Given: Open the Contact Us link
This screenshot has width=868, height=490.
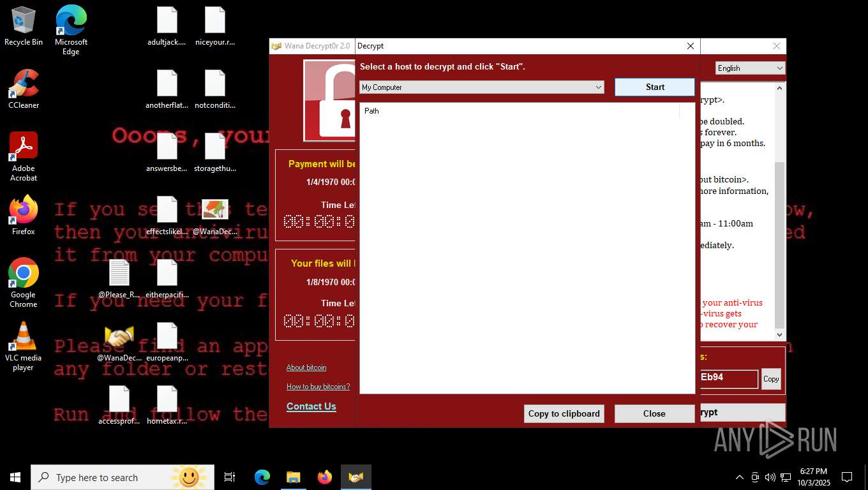Looking at the screenshot, I should tap(311, 406).
